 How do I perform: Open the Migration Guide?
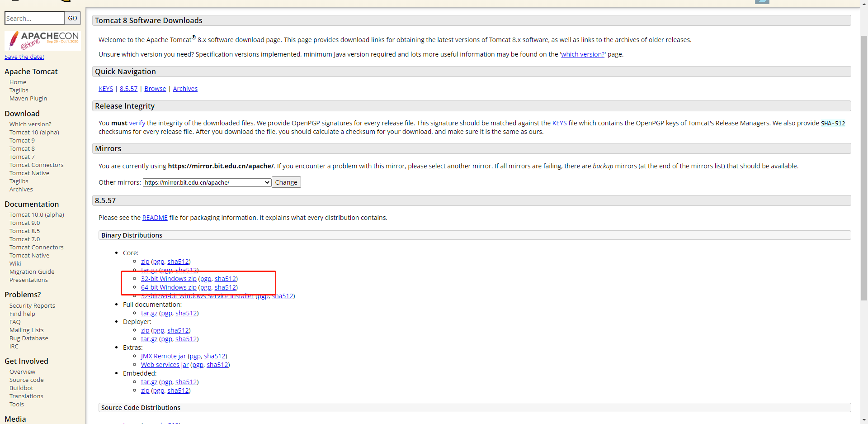coord(32,272)
